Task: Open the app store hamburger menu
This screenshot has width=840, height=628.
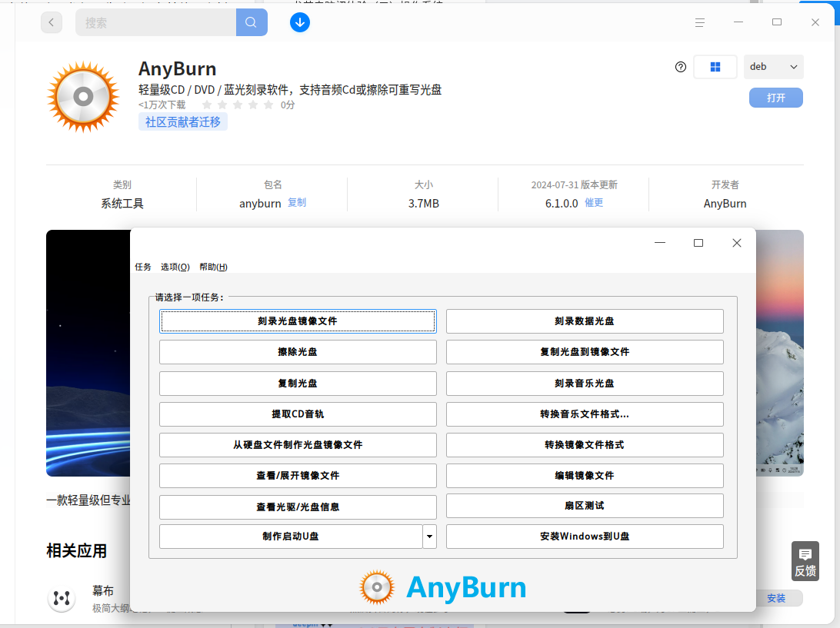Action: click(x=700, y=22)
